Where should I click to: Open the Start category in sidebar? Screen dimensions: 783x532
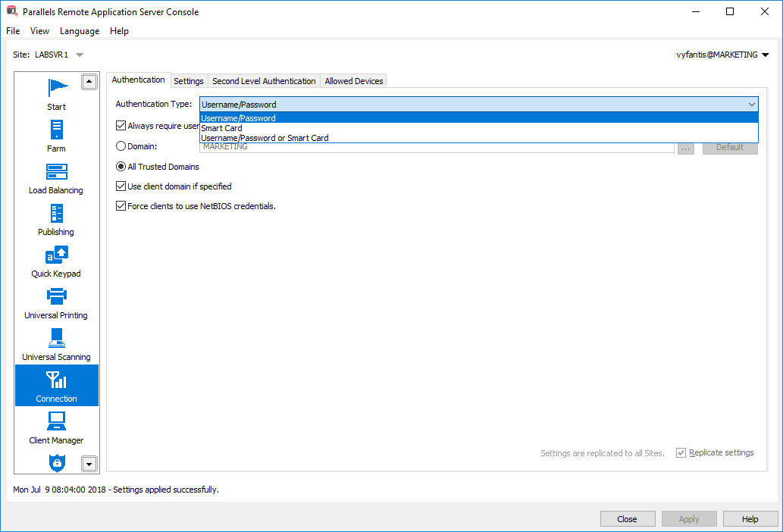[56, 94]
